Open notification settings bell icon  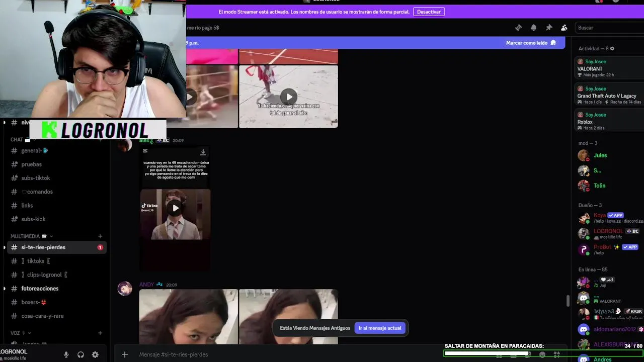534,28
